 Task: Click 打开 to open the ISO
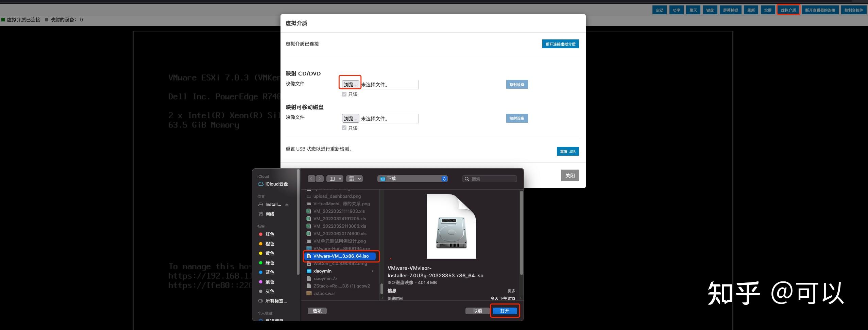coord(505,311)
